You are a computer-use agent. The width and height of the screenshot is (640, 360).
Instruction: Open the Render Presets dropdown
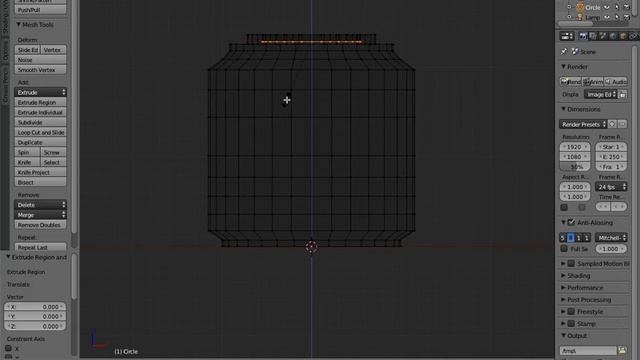click(x=583, y=124)
